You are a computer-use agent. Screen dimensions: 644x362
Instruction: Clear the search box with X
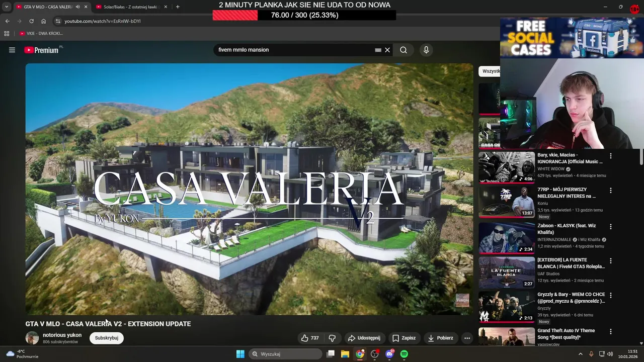387,50
